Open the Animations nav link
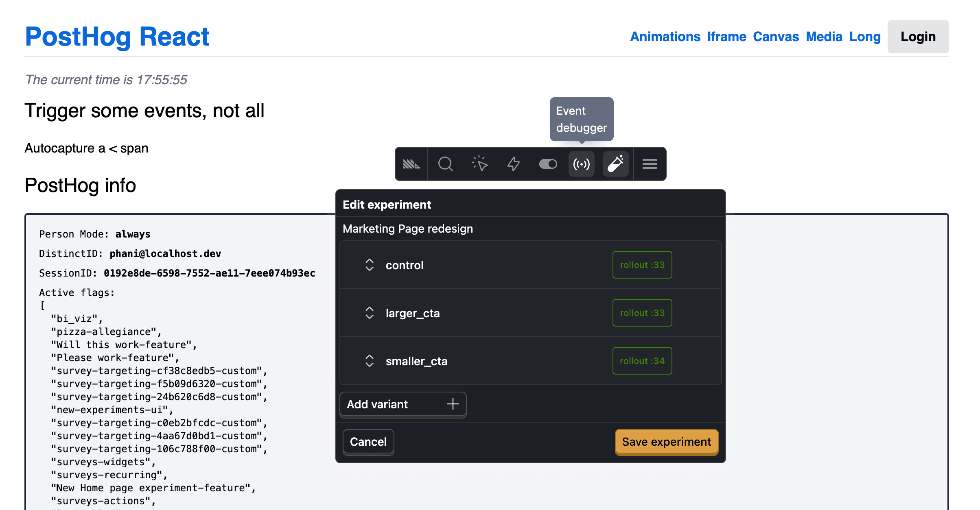980x510 pixels. (x=665, y=37)
